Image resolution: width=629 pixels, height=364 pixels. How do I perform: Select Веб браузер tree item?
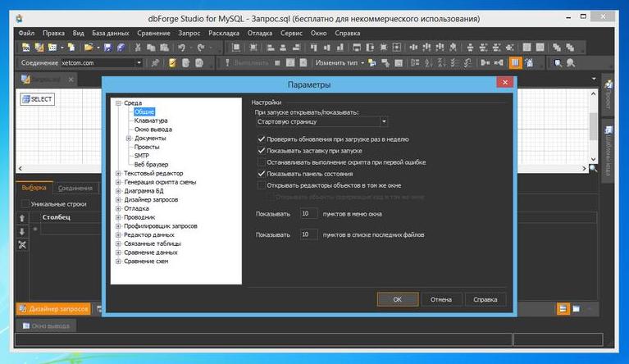pyautogui.click(x=151, y=164)
